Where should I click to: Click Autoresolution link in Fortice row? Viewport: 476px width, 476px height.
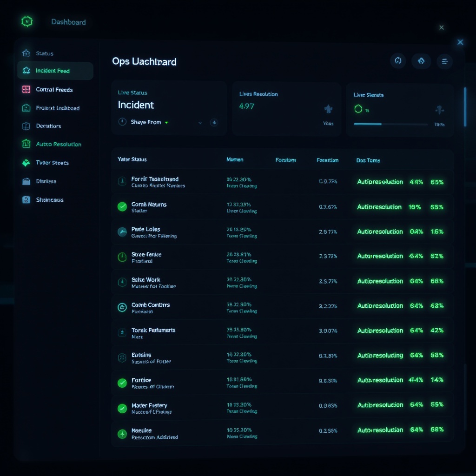[380, 380]
